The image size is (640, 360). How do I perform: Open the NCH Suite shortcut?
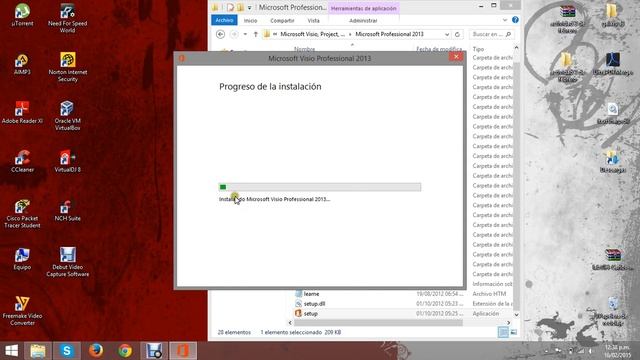[x=67, y=210]
